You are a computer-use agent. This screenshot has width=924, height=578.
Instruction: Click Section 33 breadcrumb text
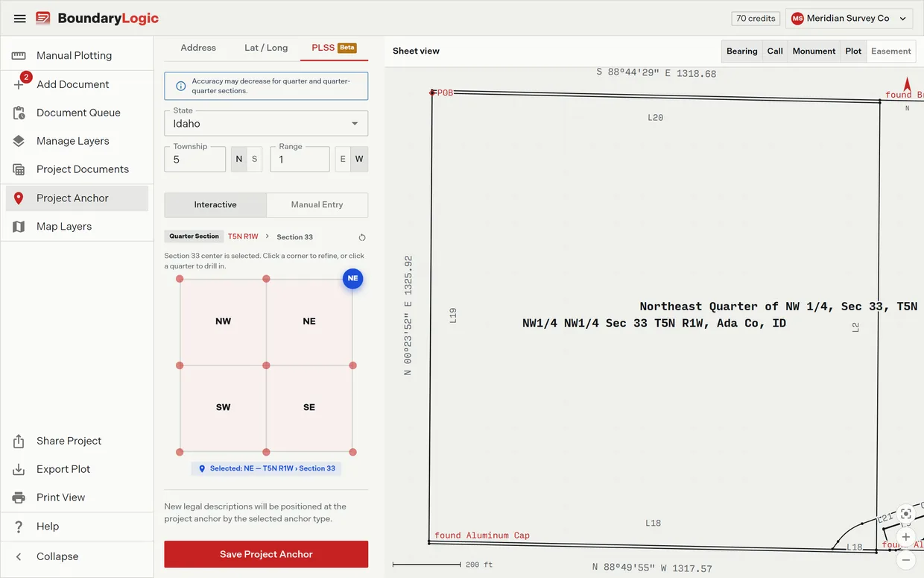[295, 237]
